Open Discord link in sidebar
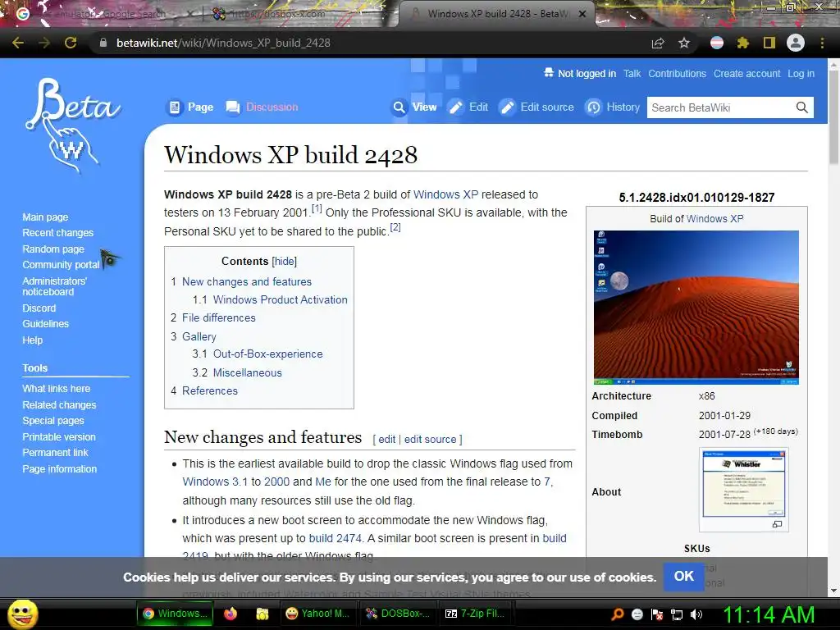This screenshot has height=630, width=840. pyautogui.click(x=39, y=308)
